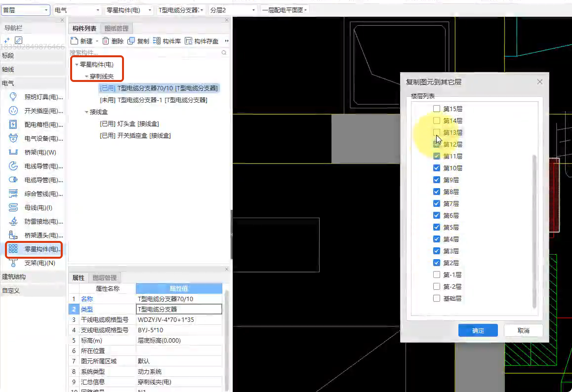Show more toolbar items in component list
Screen dimensions: 572x392
coord(227,41)
